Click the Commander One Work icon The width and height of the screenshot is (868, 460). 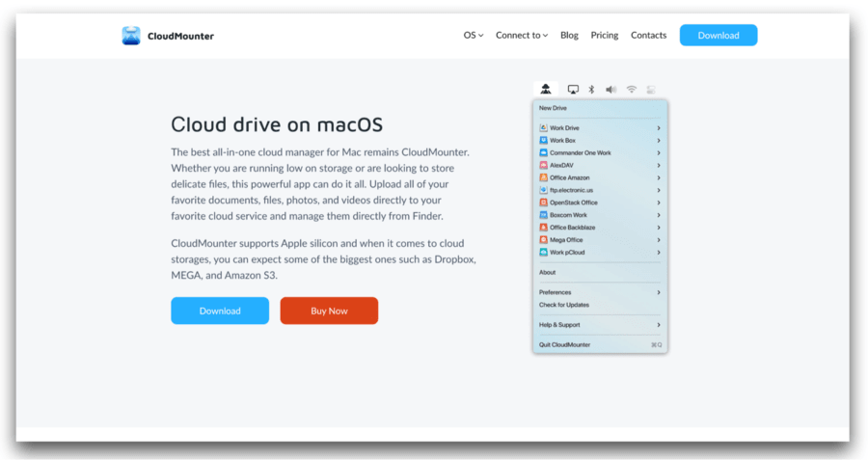(544, 152)
